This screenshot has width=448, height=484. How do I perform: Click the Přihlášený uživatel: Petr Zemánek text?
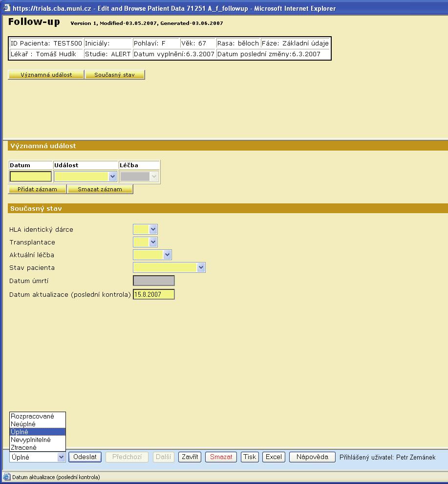[387, 457]
